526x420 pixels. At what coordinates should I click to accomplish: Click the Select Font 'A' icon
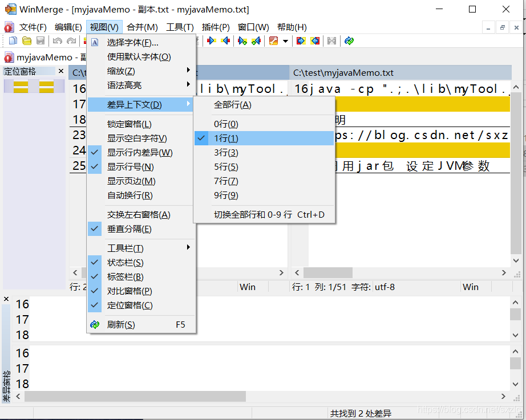pos(95,43)
